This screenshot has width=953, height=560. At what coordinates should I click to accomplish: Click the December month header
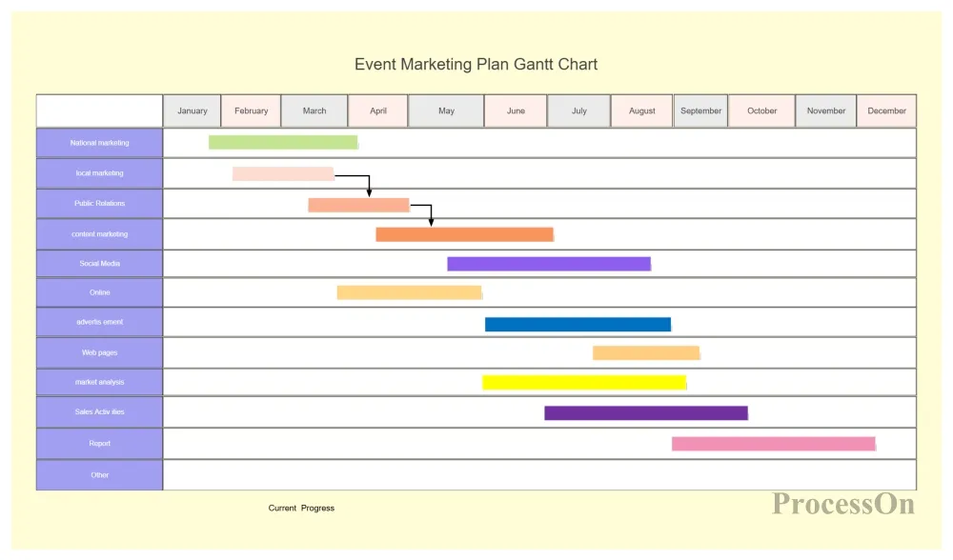[886, 110]
